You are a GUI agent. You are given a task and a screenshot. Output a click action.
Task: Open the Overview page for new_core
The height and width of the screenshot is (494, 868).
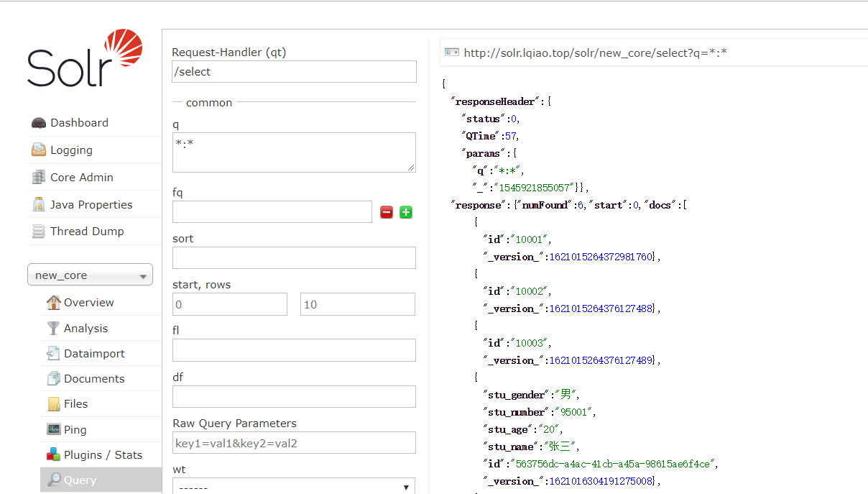tap(88, 303)
